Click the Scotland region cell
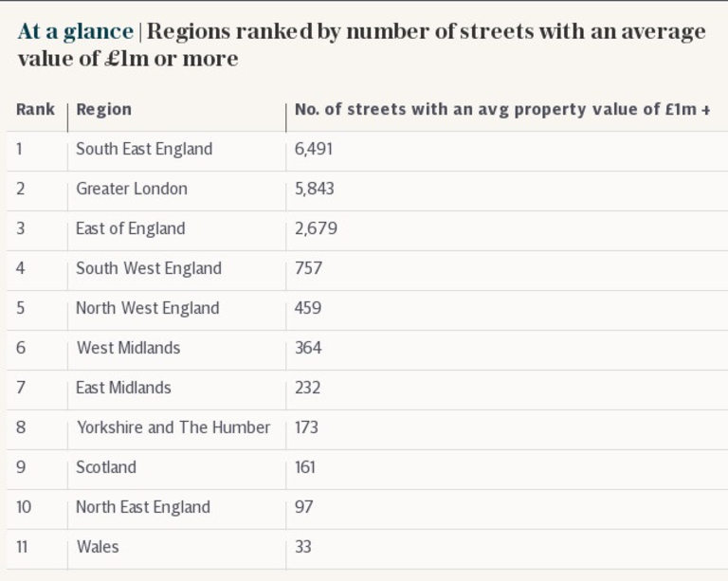The width and height of the screenshot is (728, 581). click(106, 467)
